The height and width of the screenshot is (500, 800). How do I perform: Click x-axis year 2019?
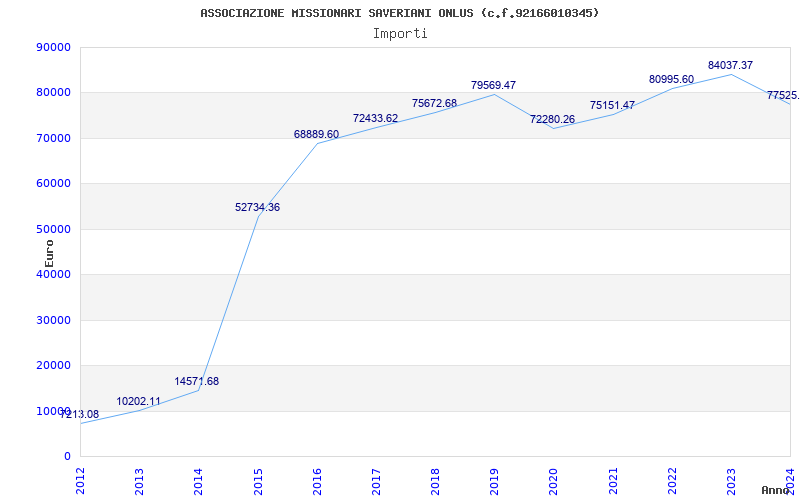494,482
